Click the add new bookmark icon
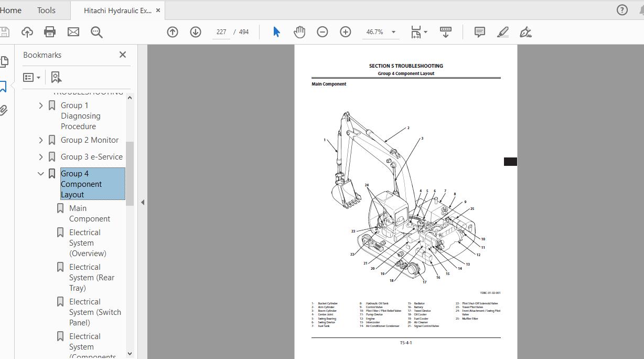Viewport: 644px width, 359px height. coord(56,77)
